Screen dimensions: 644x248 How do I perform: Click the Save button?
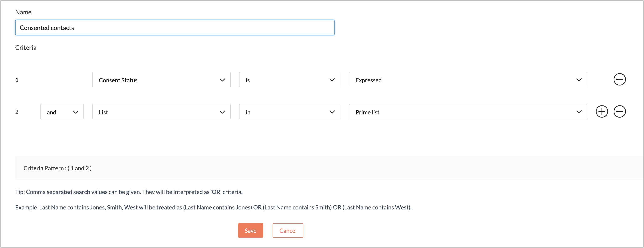tap(251, 230)
